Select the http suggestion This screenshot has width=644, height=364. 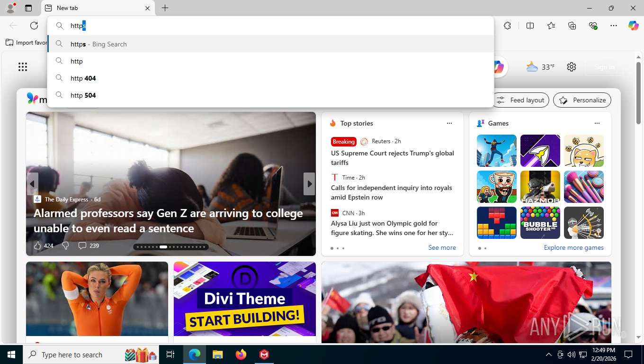pyautogui.click(x=271, y=61)
